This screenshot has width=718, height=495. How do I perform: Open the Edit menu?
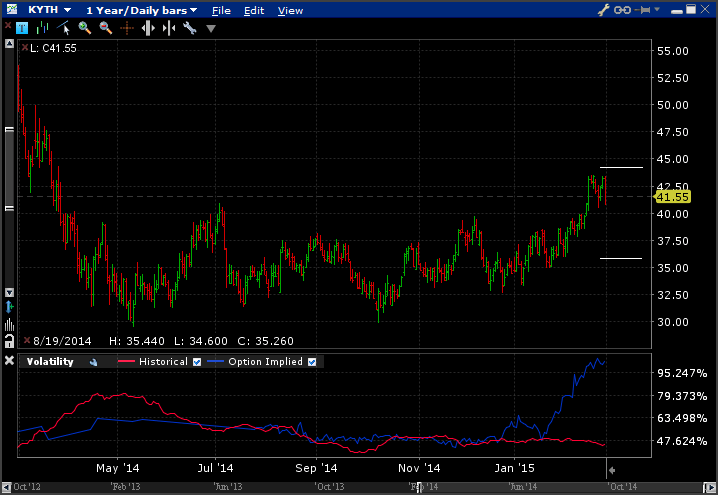[254, 11]
